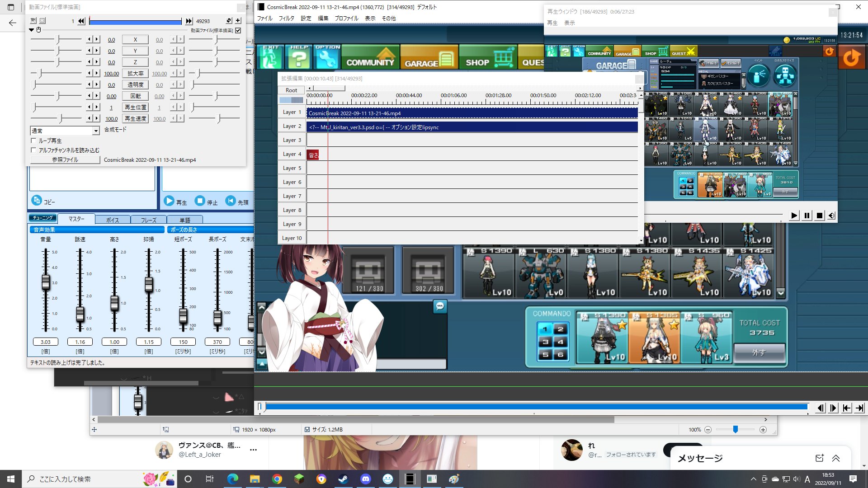Open Steam from the Windows taskbar
The image size is (868, 488).
344,479
